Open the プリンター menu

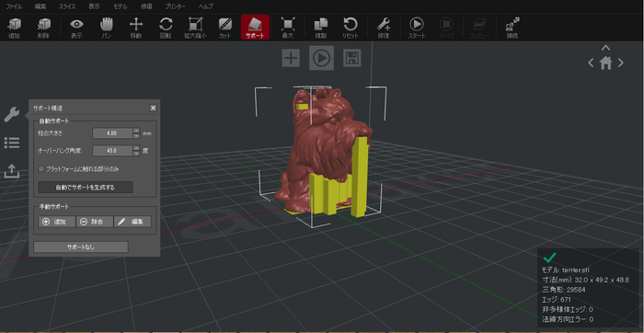[x=176, y=6]
